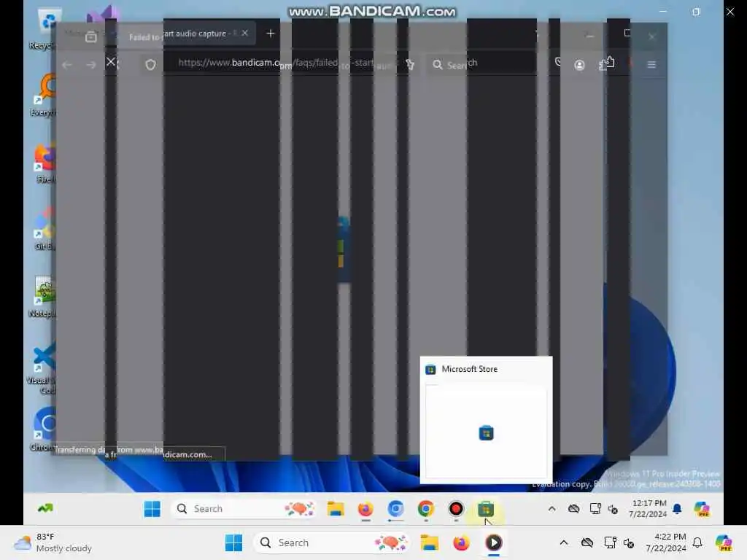
Task: Open Firefox from the bottom taskbar
Action: click(461, 542)
